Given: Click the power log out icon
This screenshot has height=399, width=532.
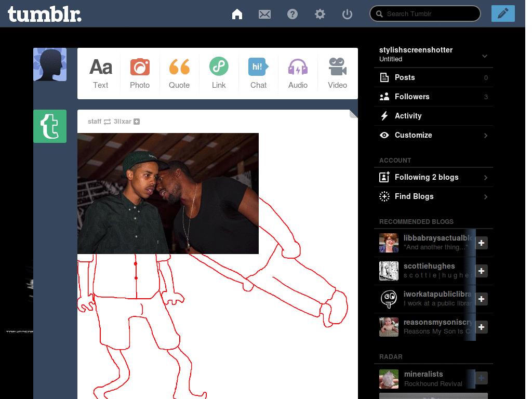Looking at the screenshot, I should pos(347,14).
